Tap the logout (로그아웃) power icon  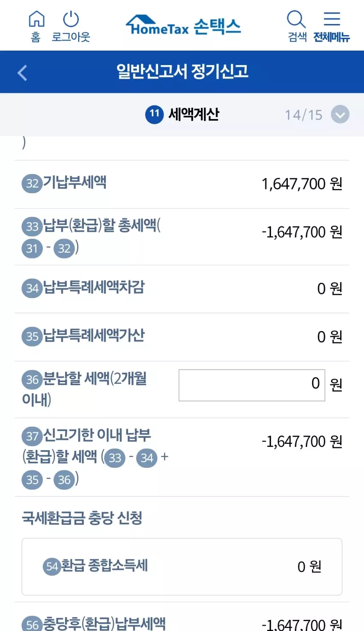[71, 19]
